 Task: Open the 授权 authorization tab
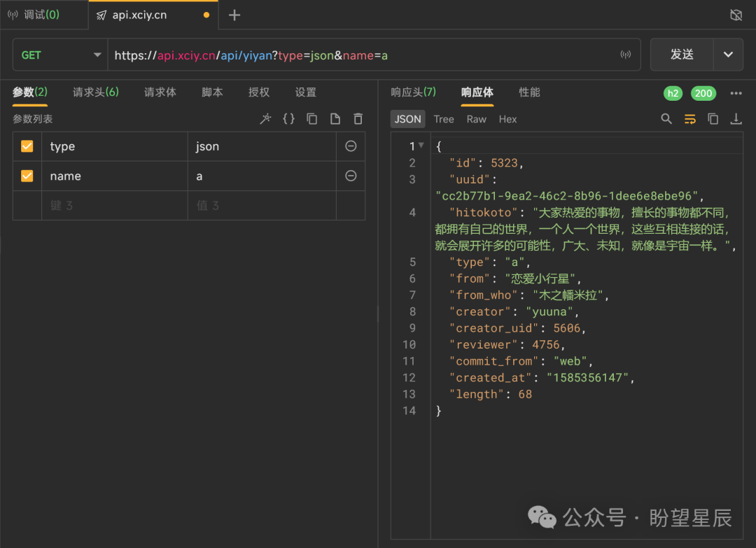[x=259, y=92]
